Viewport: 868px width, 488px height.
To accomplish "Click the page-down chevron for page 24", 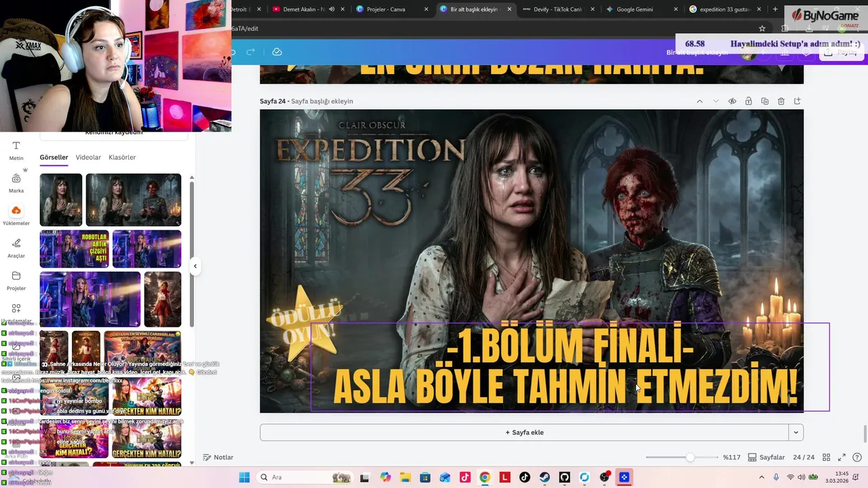I will coord(715,101).
